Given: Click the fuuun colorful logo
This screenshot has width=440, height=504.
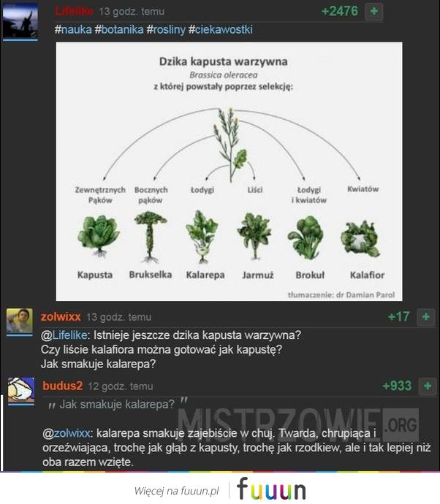Looking at the screenshot, I should pos(271,489).
